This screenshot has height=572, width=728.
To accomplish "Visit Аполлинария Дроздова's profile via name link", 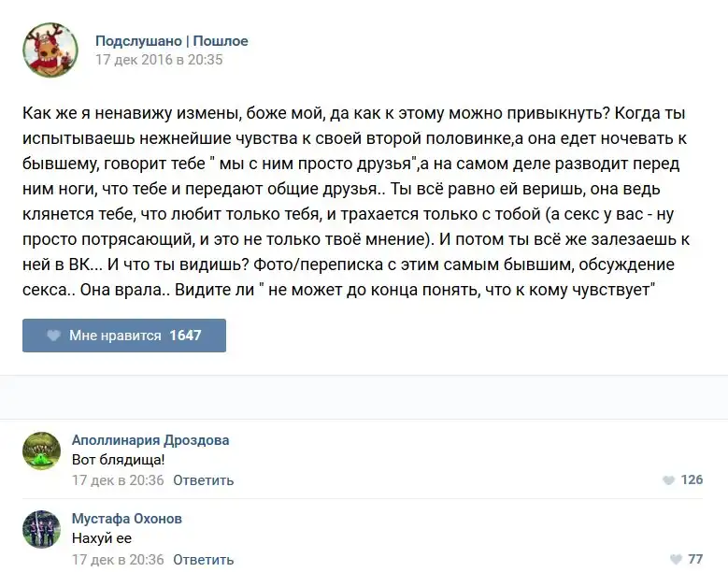I will tap(150, 440).
